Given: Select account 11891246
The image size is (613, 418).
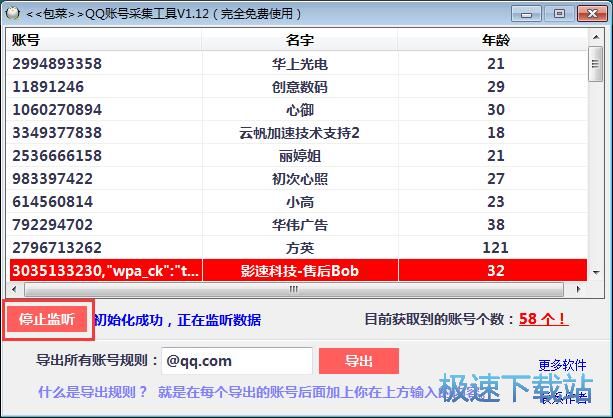Looking at the screenshot, I should [x=48, y=87].
